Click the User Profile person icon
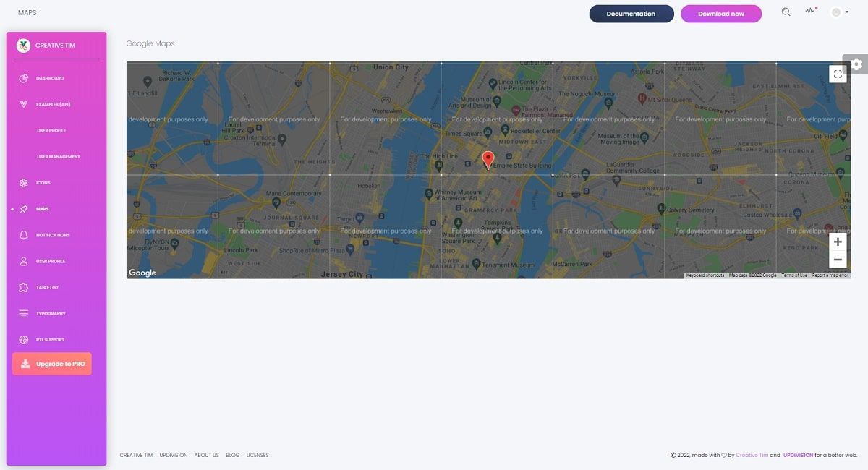The width and height of the screenshot is (868, 470). [23, 261]
